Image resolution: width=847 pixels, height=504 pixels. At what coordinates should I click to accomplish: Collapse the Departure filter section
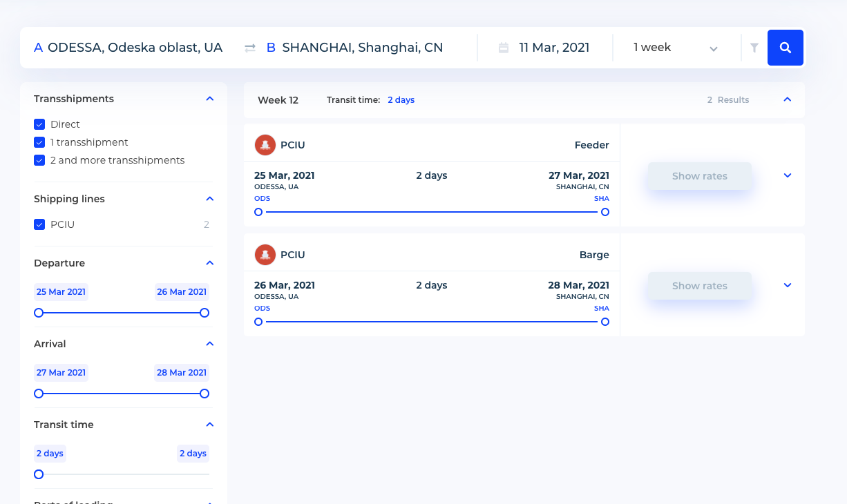pyautogui.click(x=210, y=263)
